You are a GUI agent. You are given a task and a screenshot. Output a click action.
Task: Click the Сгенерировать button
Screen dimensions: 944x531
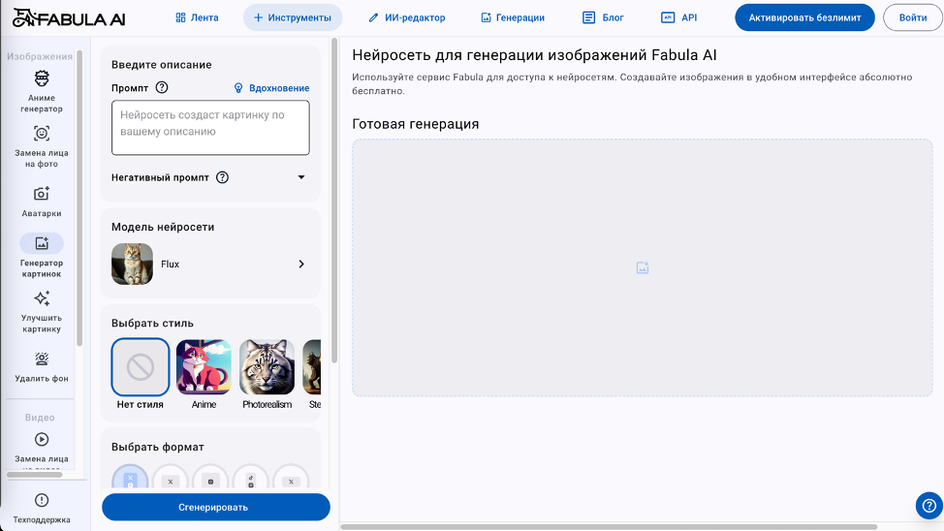(x=216, y=507)
